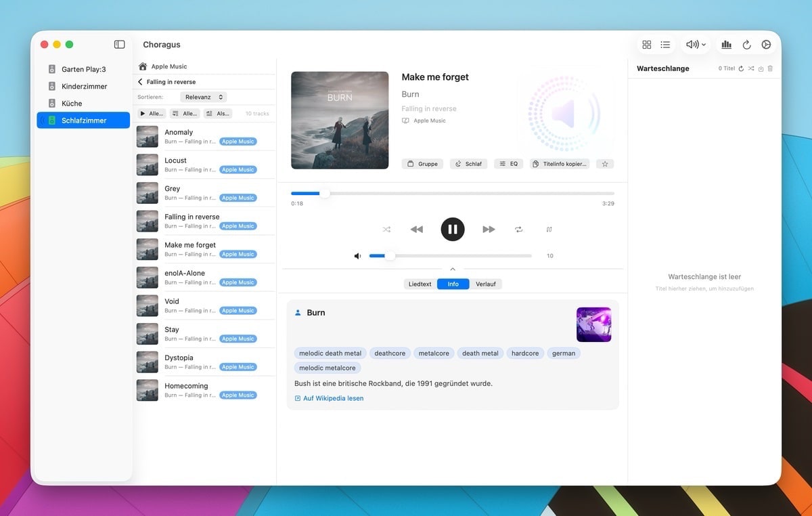Enable repeat mode near the playback controls

[x=519, y=229]
